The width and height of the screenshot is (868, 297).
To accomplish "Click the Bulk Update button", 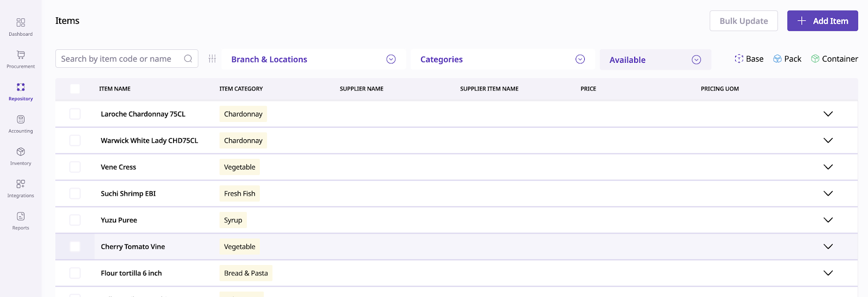I will 743,21.
